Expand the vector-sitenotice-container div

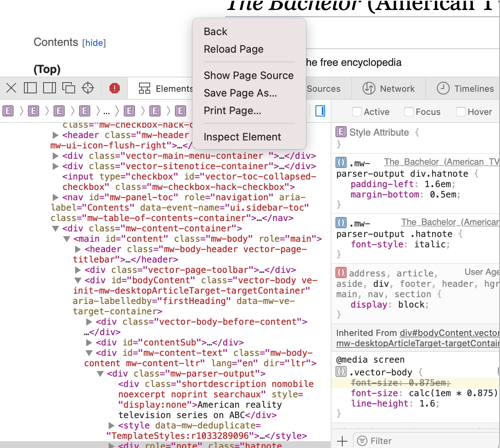56,166
